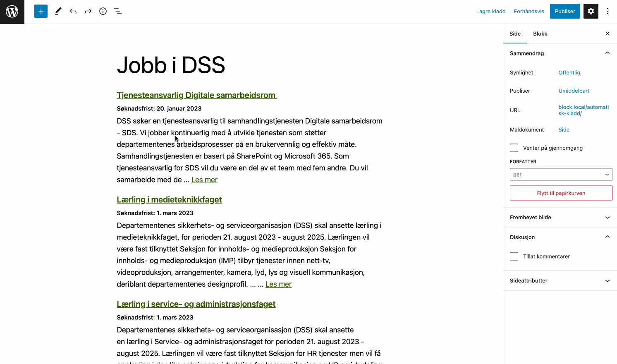The height and width of the screenshot is (364, 617).
Task: Check Venter på gjennomgang checkbox
Action: [514, 148]
